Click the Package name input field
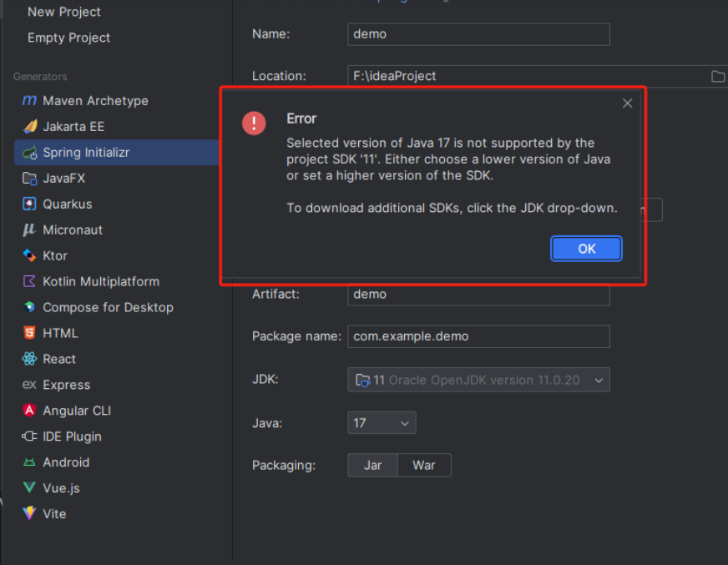 (478, 336)
